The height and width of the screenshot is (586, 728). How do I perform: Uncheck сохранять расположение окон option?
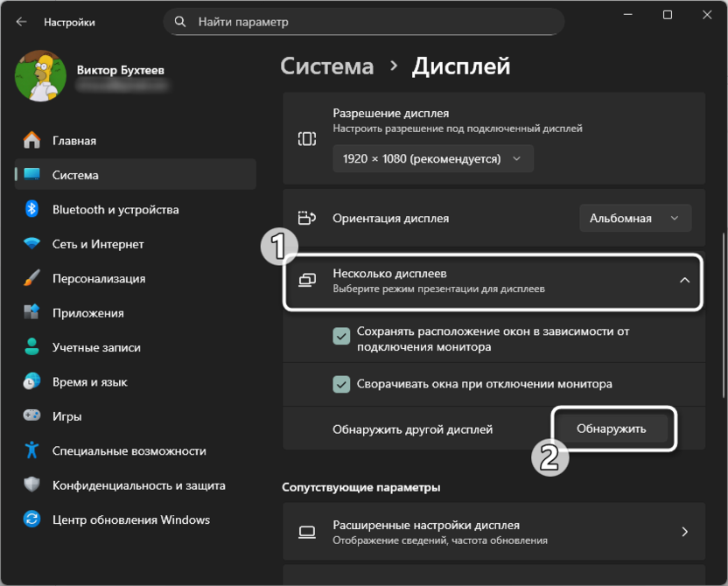coord(342,336)
